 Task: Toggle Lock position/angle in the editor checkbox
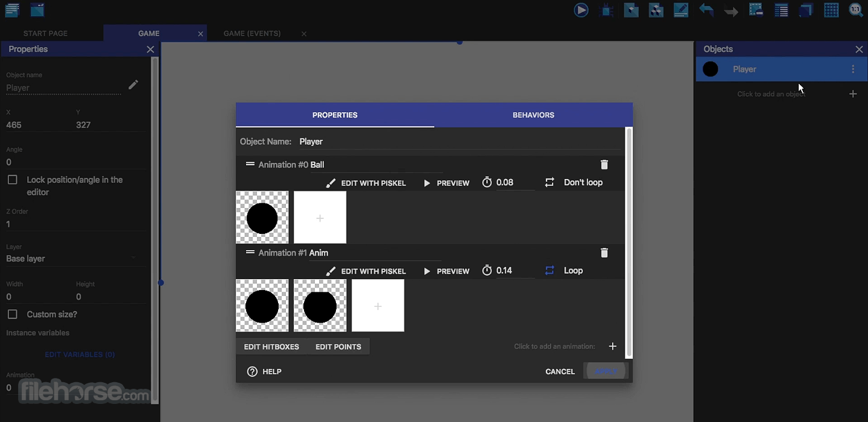pyautogui.click(x=12, y=180)
